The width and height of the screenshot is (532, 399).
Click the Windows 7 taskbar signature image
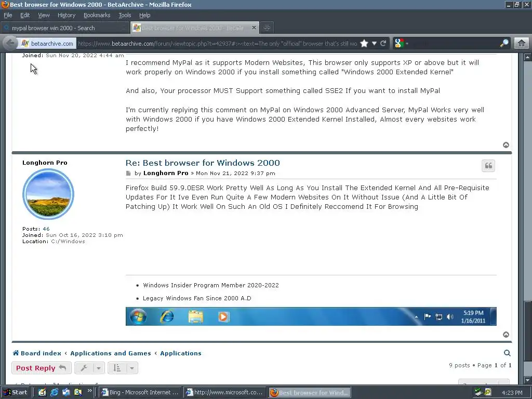[311, 316]
